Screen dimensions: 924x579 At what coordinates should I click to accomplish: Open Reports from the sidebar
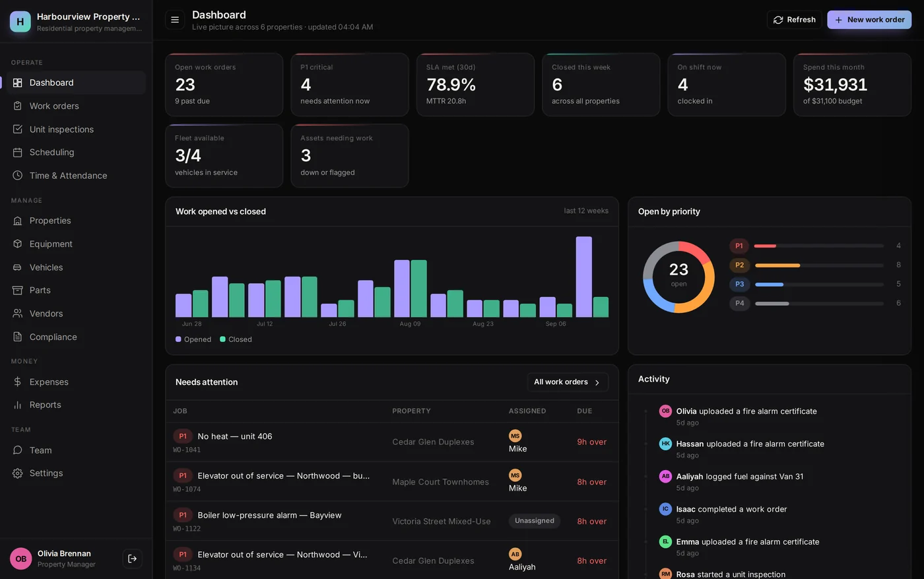click(x=77, y=405)
